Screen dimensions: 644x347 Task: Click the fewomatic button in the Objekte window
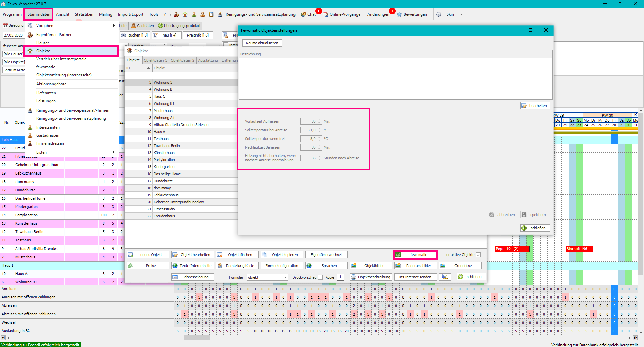415,255
